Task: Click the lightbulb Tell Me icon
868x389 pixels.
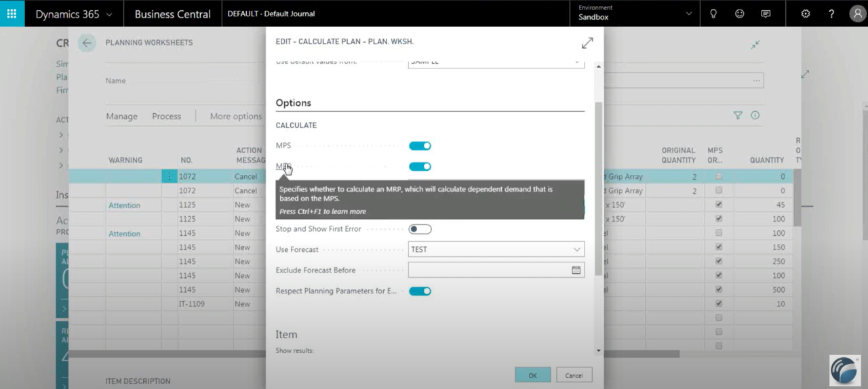Action: pos(713,14)
